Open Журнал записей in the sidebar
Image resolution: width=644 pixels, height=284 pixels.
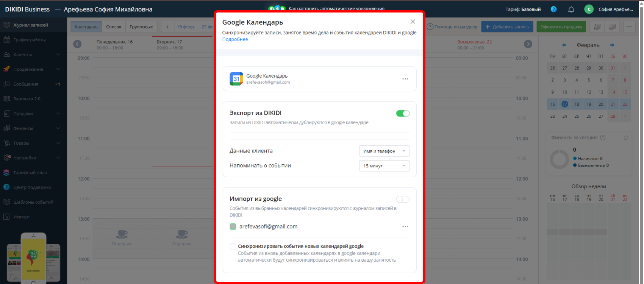(x=31, y=25)
